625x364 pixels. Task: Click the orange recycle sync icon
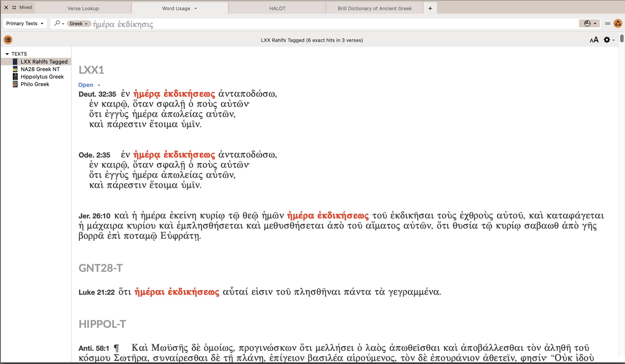(618, 24)
